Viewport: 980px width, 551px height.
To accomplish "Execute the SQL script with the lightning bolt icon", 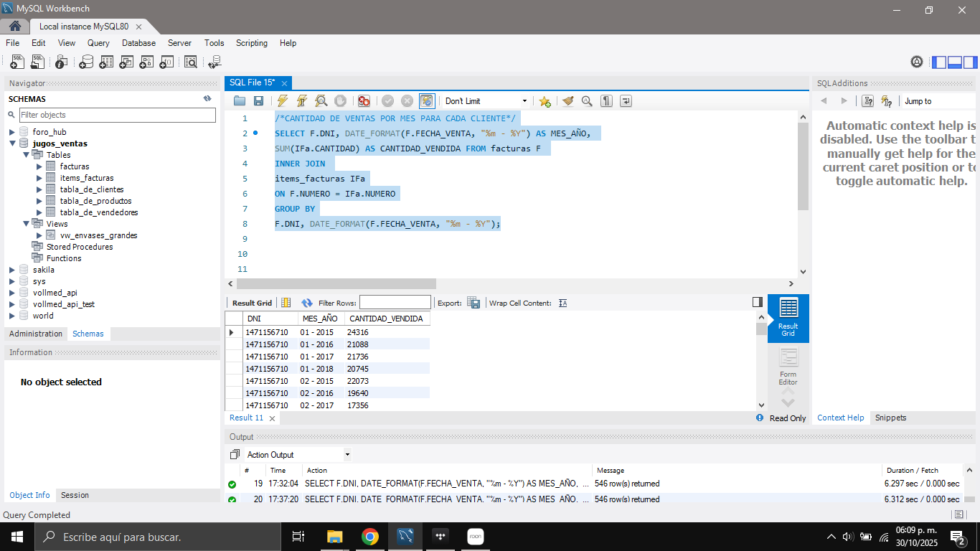I will [283, 101].
